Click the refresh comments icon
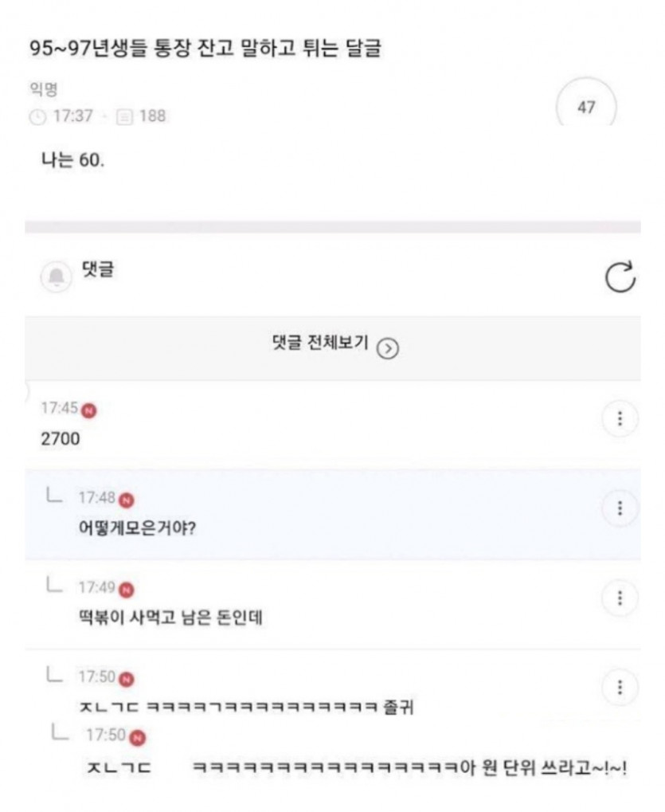Screen dimensions: 665x812 pyautogui.click(x=620, y=277)
